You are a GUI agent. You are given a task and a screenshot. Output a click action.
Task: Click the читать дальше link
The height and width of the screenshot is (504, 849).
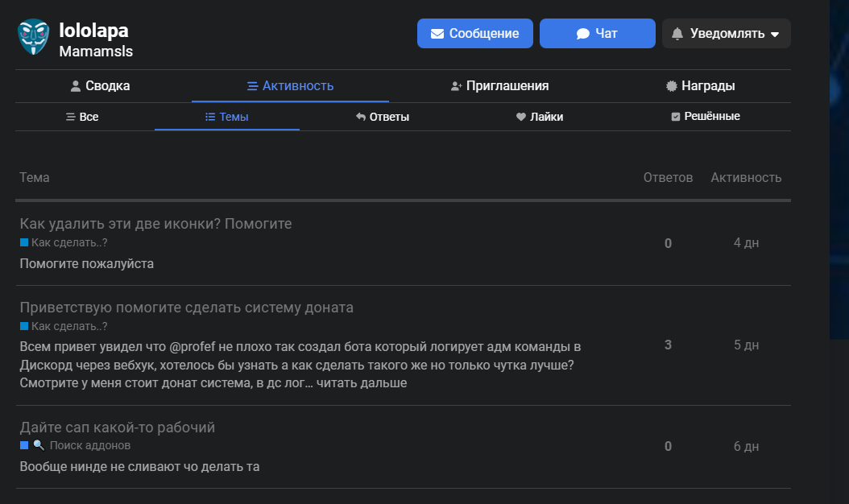click(362, 382)
